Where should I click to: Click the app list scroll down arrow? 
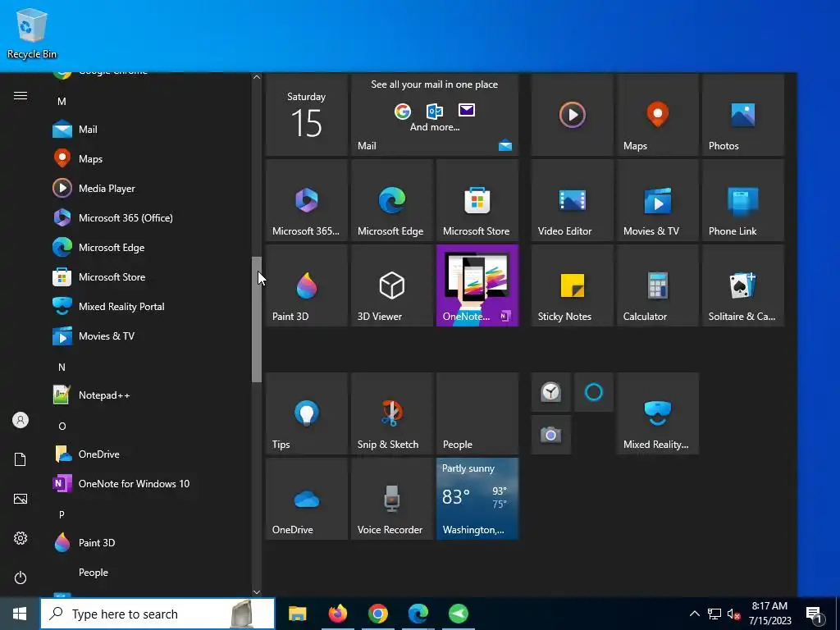coord(257,592)
